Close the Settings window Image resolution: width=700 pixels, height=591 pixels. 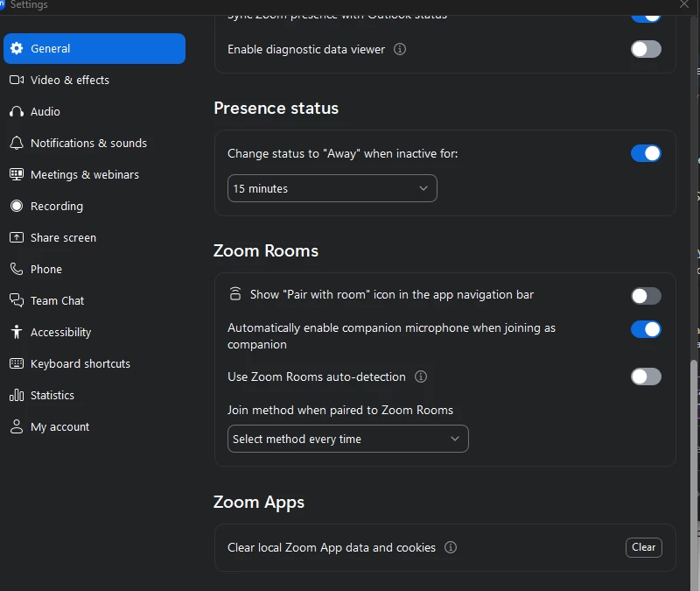tap(684, 4)
